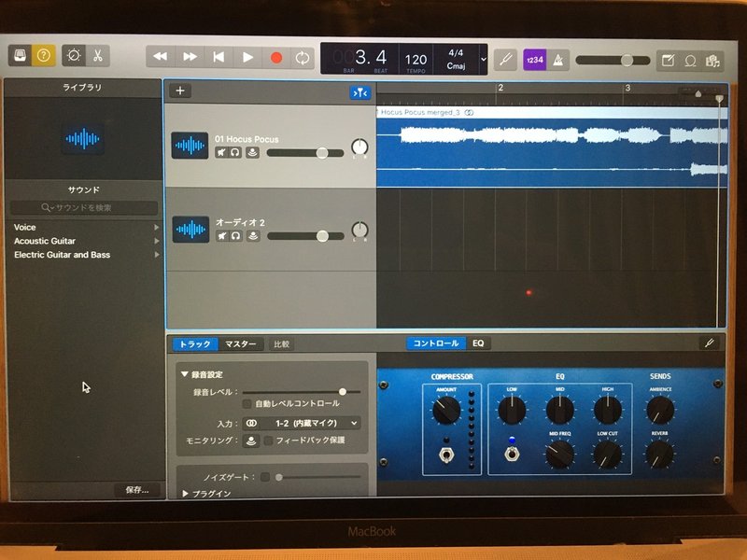747x560 pixels.
Task: Mute the オーディオ 2 track
Action: point(222,236)
